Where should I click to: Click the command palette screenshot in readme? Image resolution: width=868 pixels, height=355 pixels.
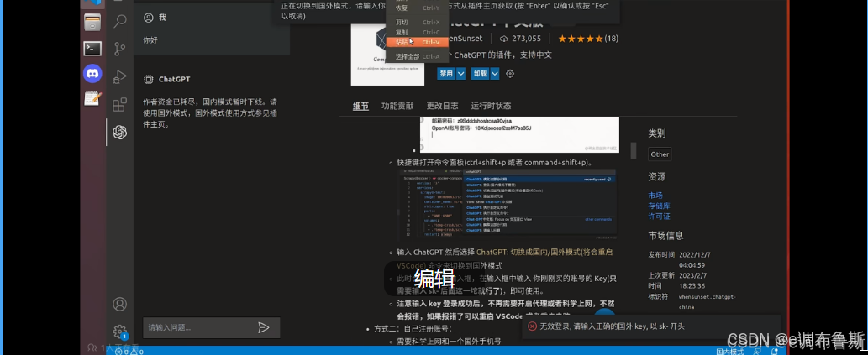tap(508, 204)
